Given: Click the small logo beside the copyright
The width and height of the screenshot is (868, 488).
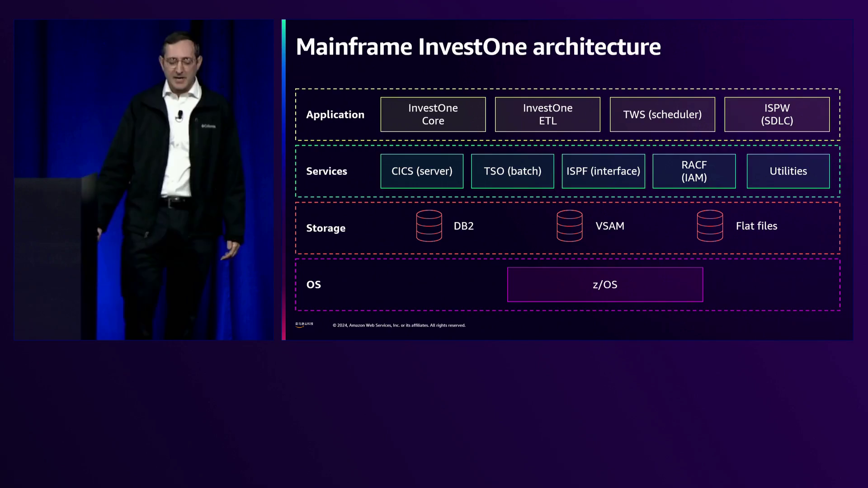Looking at the screenshot, I should 304,324.
